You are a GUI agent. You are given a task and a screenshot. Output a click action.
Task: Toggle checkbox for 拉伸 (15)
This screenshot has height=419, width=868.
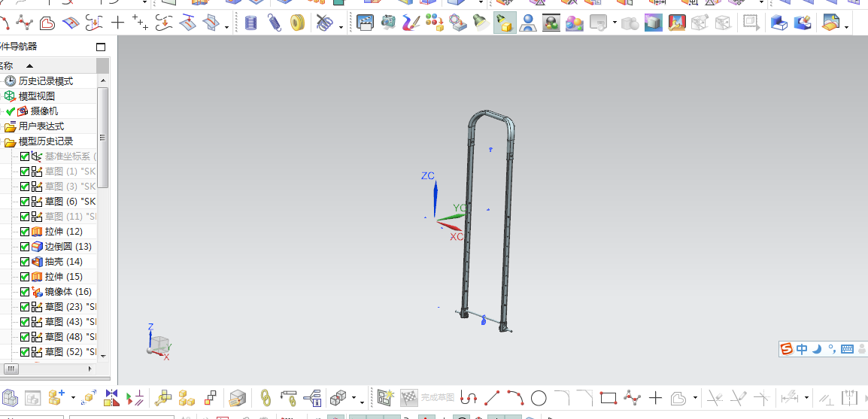pyautogui.click(x=24, y=276)
